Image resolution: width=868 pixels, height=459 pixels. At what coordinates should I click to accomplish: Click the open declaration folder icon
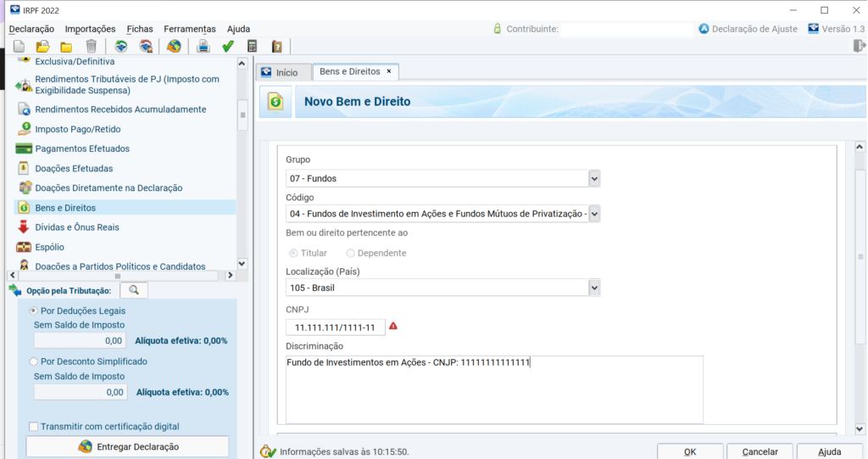click(x=42, y=47)
